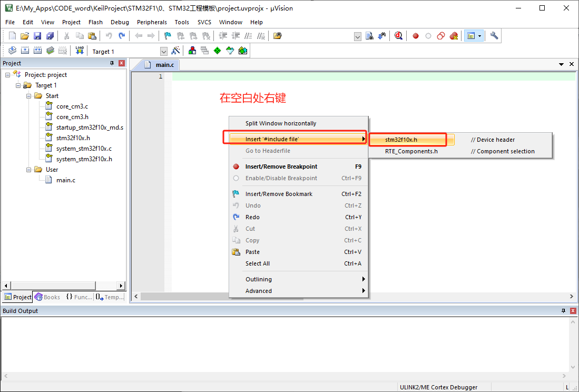Click the Project panel scroll right arrow
This screenshot has height=392, width=579.
pyautogui.click(x=121, y=286)
